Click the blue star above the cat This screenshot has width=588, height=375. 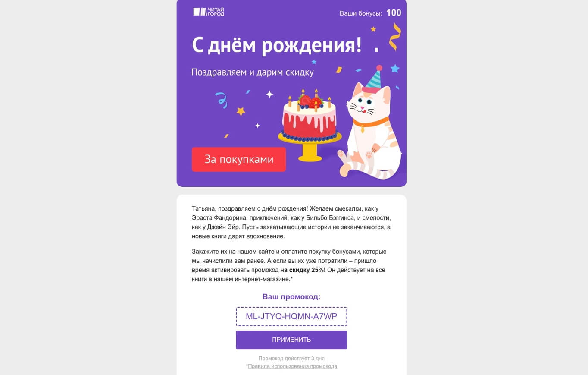[x=395, y=69]
